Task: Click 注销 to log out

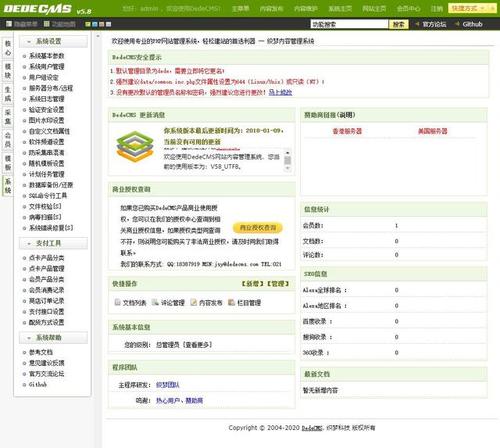Action: 437,9
